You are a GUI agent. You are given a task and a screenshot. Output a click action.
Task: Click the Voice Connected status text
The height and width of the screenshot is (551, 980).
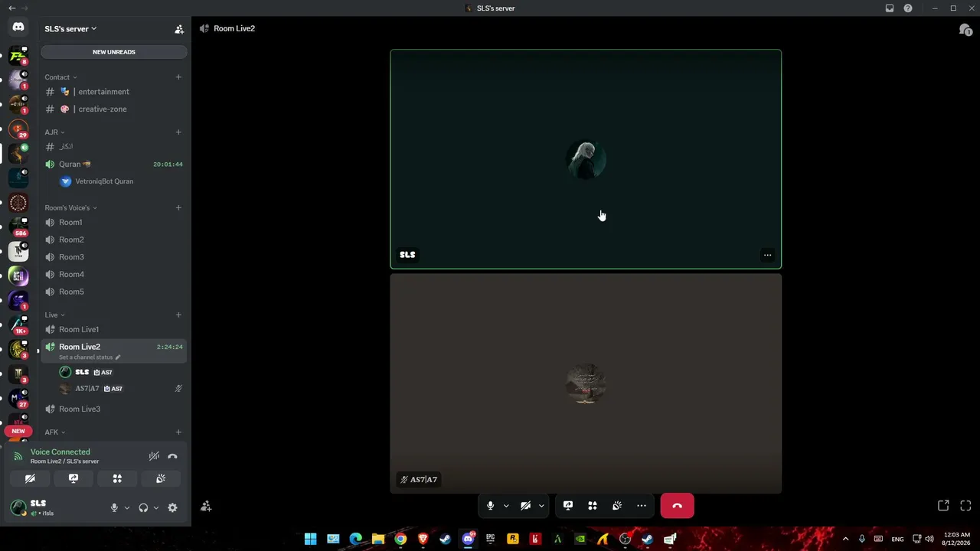pyautogui.click(x=60, y=452)
